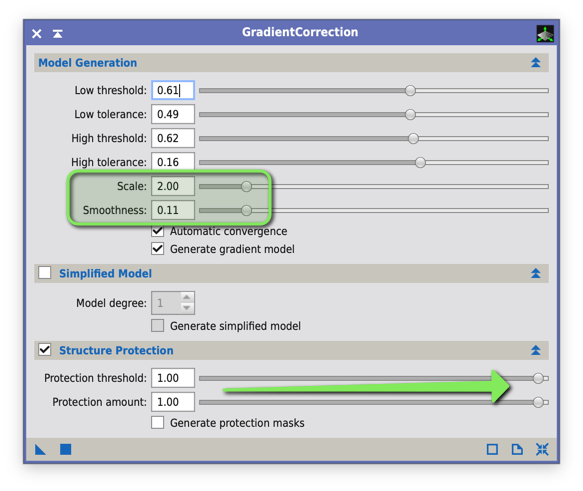Click the Scale slider handle
Screen dimensions: 583x491
click(x=246, y=186)
